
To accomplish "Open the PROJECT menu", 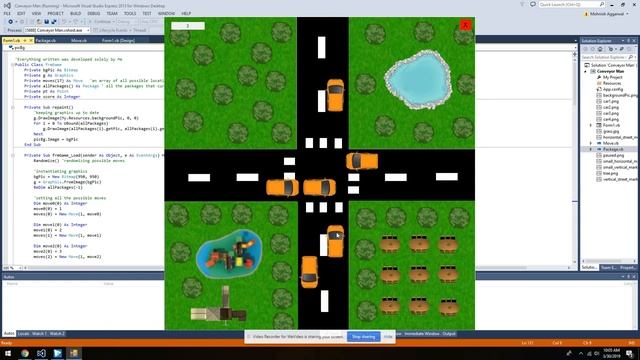I will (56, 13).
